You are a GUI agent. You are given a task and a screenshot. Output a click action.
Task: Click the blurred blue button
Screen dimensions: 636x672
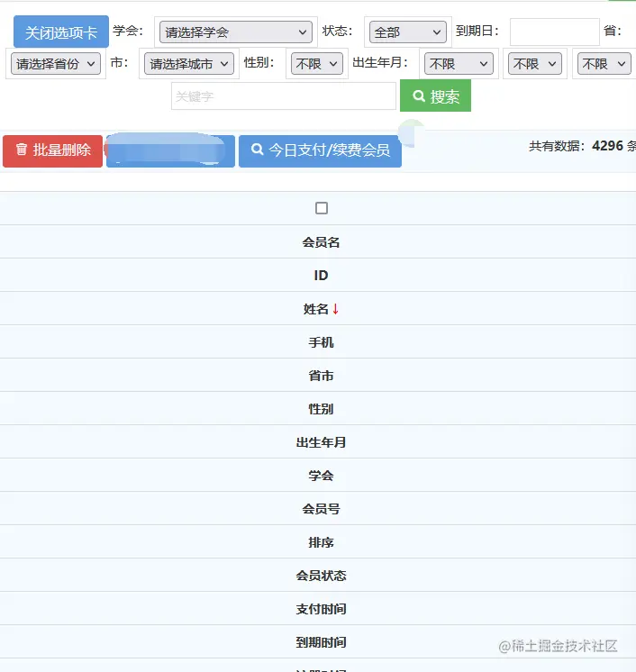(x=170, y=150)
